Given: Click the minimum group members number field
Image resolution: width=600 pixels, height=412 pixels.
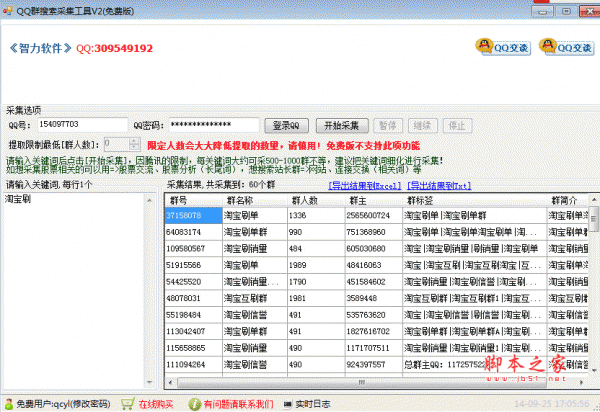Looking at the screenshot, I should [x=117, y=144].
